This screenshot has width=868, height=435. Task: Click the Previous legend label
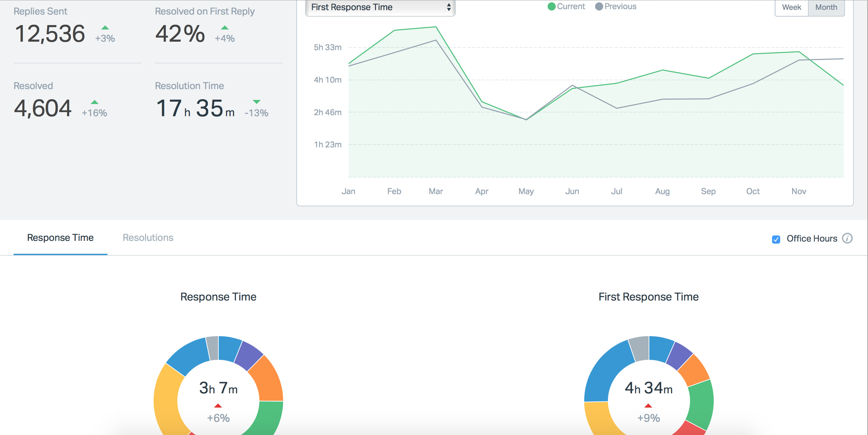(x=620, y=6)
